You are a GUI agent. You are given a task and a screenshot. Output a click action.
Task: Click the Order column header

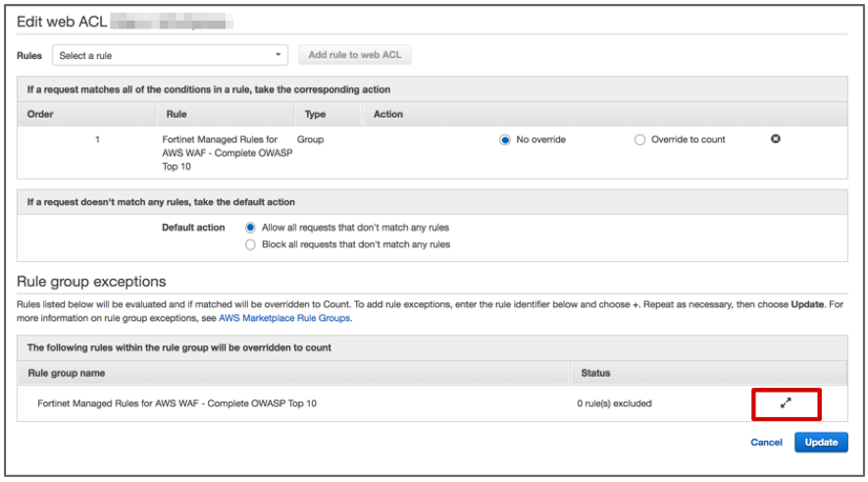tap(40, 114)
